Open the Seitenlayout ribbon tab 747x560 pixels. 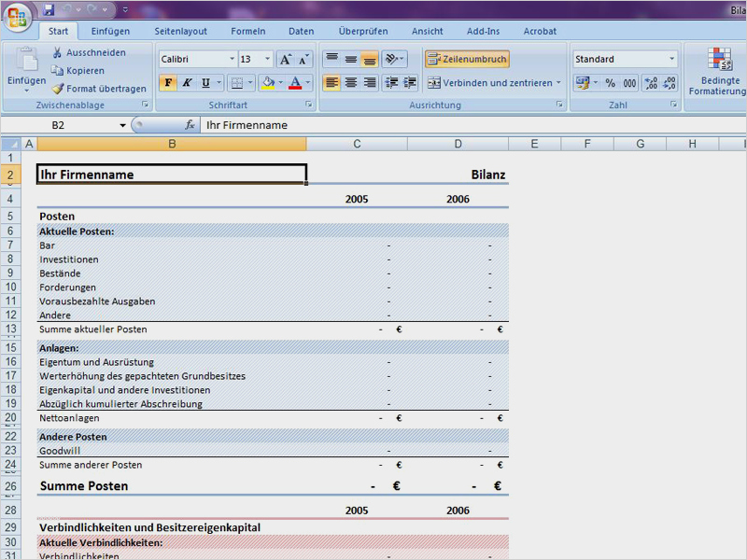click(180, 31)
